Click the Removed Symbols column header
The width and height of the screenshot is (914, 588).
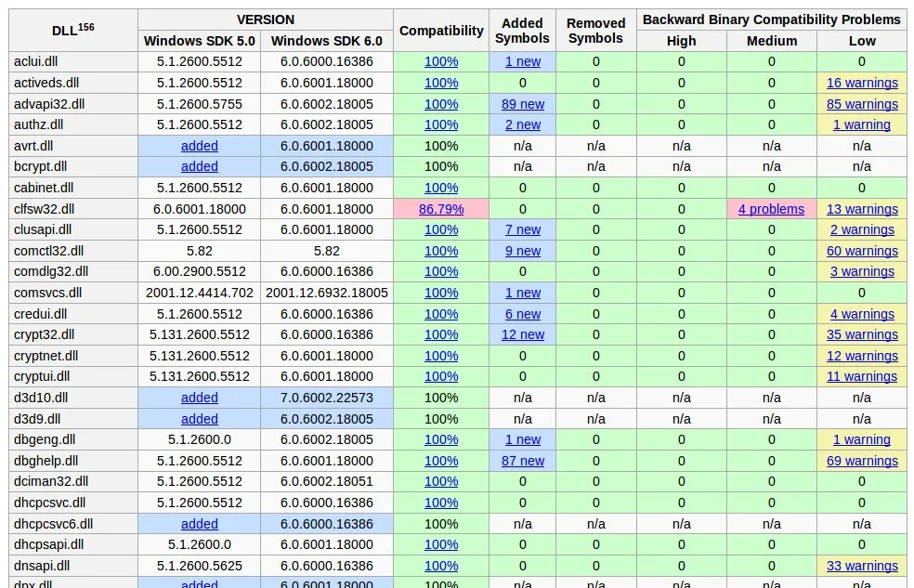tap(595, 30)
